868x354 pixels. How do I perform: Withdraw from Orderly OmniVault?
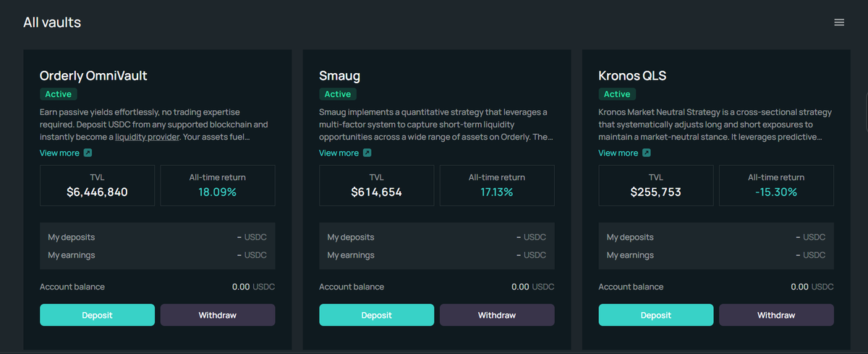coord(218,315)
